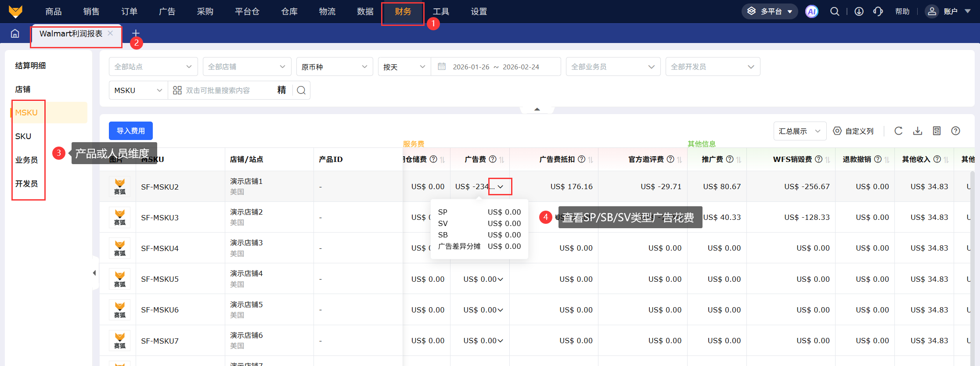980x366 pixels.
Task: Click the 自定义列 settings icon
Action: point(837,131)
